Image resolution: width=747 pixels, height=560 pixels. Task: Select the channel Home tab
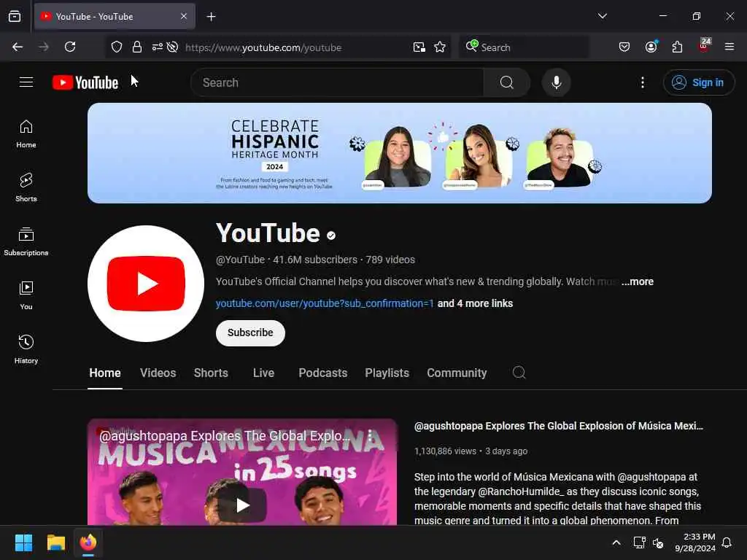105,373
